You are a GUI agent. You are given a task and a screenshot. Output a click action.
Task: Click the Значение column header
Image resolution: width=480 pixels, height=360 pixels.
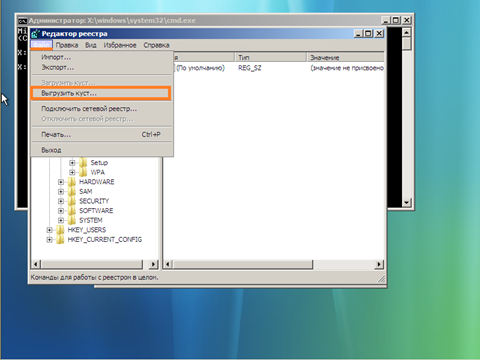click(x=345, y=57)
